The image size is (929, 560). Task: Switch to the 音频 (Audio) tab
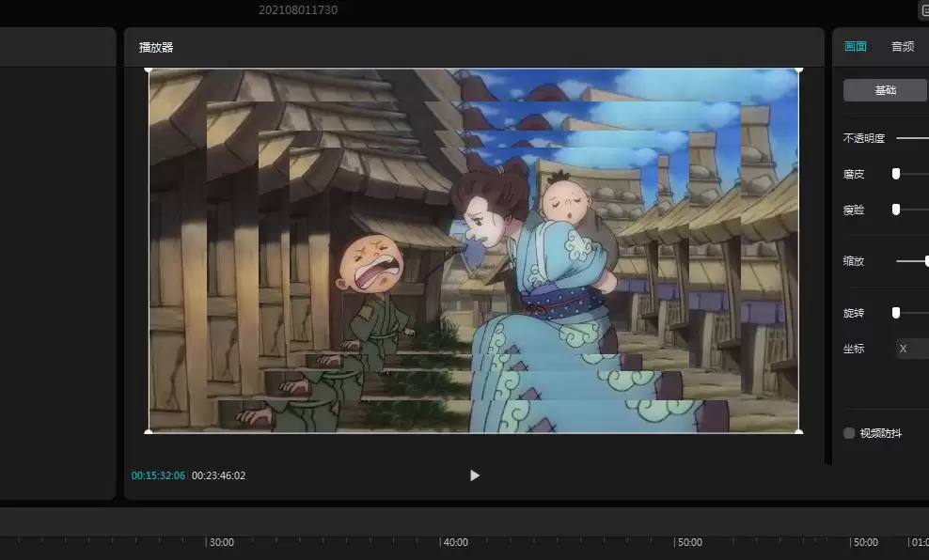click(901, 46)
